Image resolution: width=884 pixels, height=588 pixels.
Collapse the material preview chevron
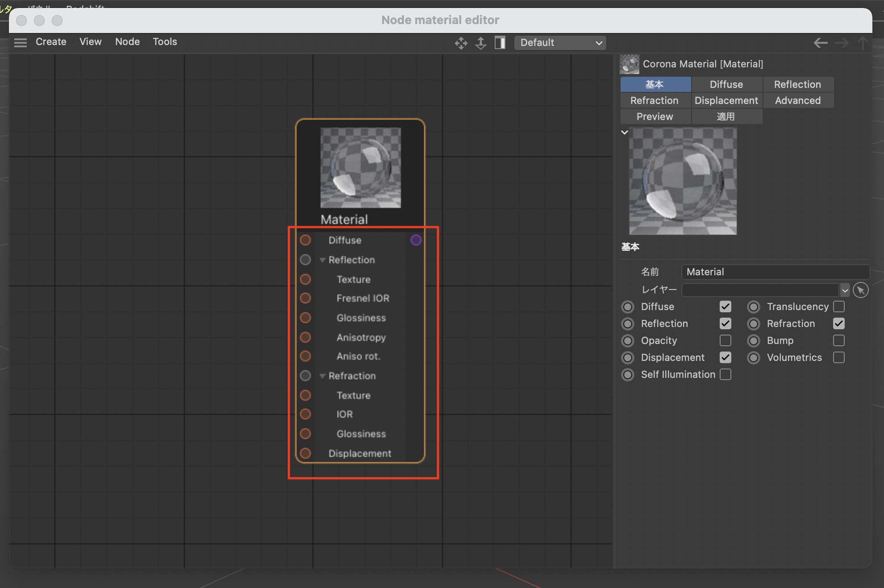point(625,133)
